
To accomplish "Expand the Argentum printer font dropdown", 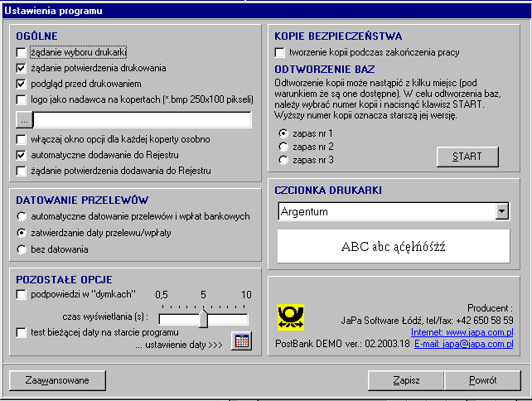I will tap(501, 212).
